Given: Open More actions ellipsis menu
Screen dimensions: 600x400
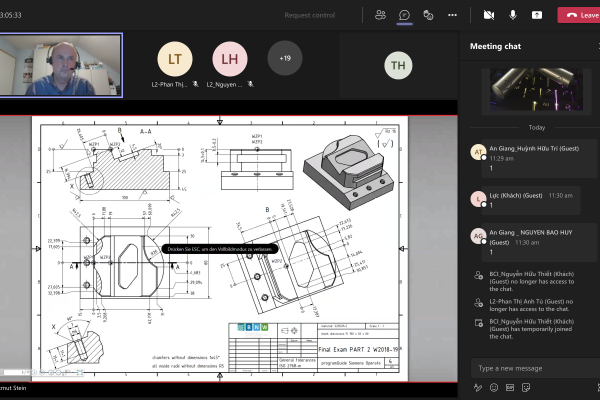Looking at the screenshot, I should 452,15.
